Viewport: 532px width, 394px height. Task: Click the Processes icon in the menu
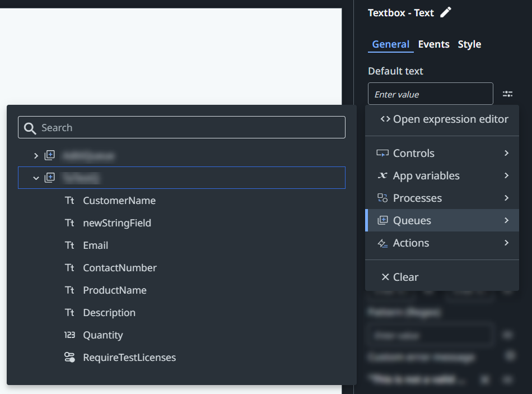[x=382, y=198]
